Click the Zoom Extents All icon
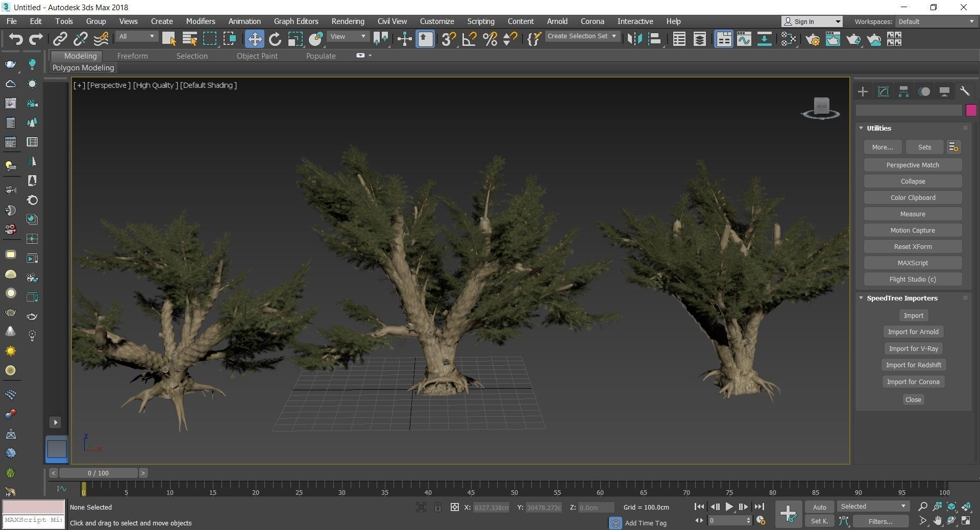This screenshot has width=980, height=530. (x=966, y=507)
